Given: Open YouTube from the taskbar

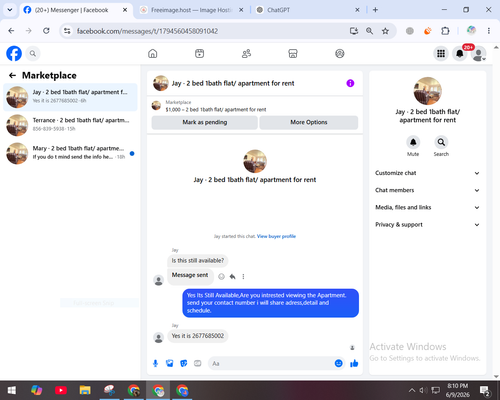Looking at the screenshot, I should click(x=61, y=390).
